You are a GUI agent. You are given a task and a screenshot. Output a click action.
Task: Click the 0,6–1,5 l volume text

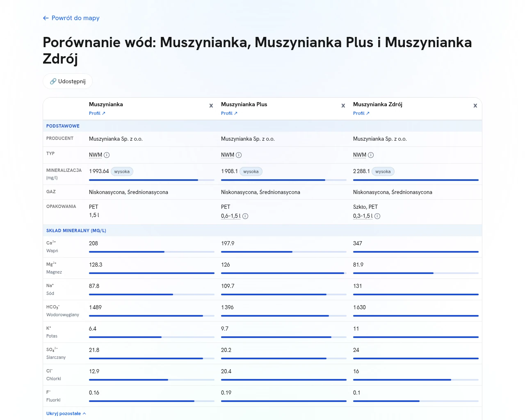[231, 216]
